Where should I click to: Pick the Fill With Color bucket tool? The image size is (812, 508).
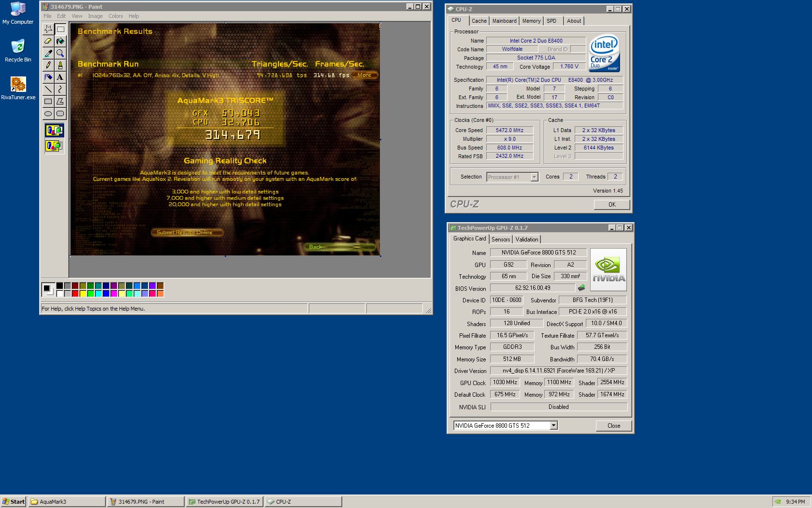point(60,41)
